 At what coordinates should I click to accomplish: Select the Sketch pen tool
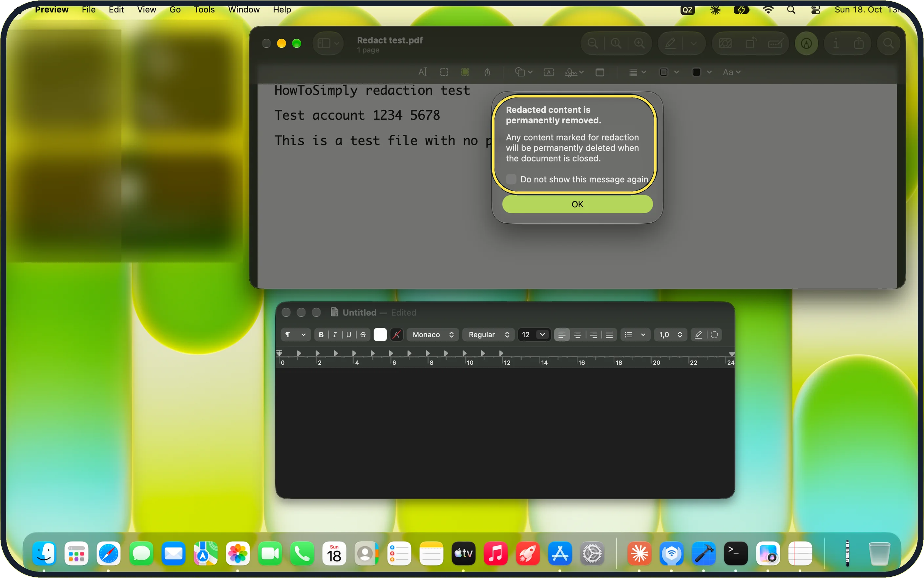pyautogui.click(x=487, y=72)
